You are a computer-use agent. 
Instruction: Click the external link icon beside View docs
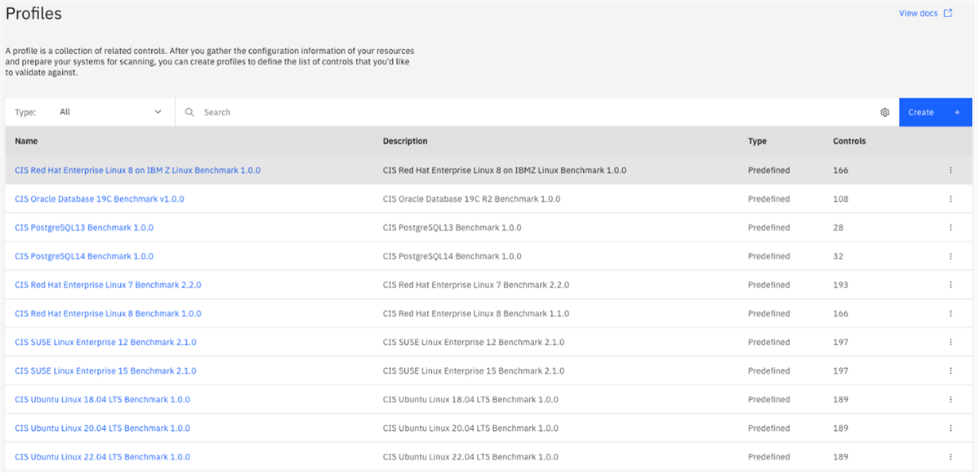click(947, 13)
